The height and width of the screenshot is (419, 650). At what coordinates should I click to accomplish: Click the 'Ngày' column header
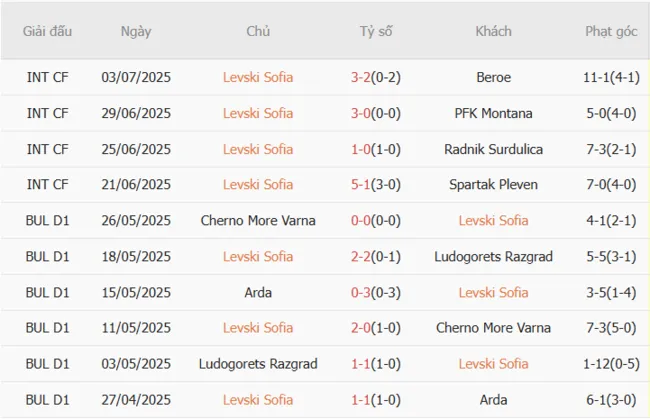(136, 31)
